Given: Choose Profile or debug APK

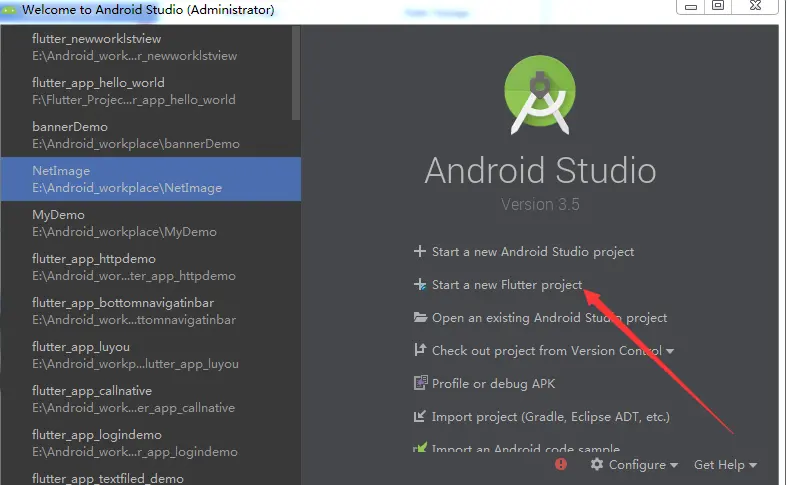Looking at the screenshot, I should pyautogui.click(x=493, y=384).
